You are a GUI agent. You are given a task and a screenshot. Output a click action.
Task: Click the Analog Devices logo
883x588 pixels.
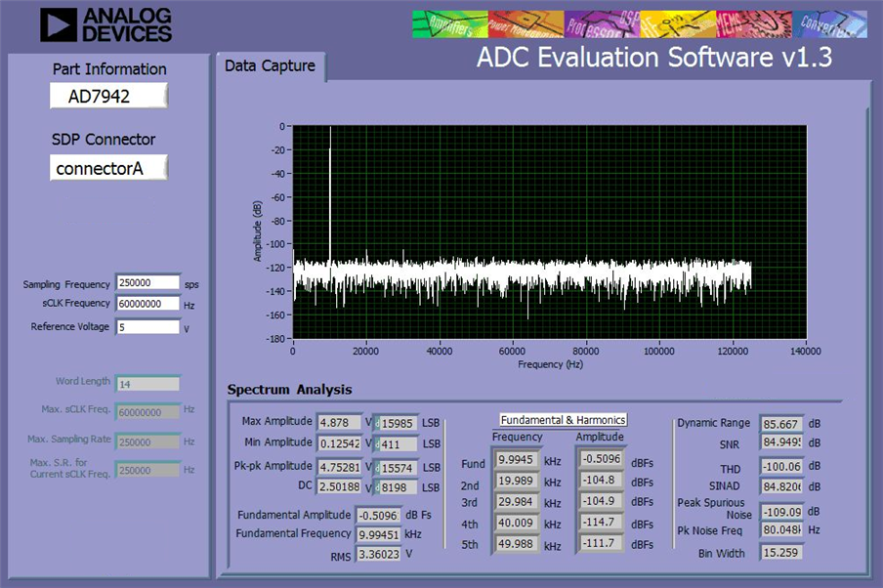click(x=105, y=24)
